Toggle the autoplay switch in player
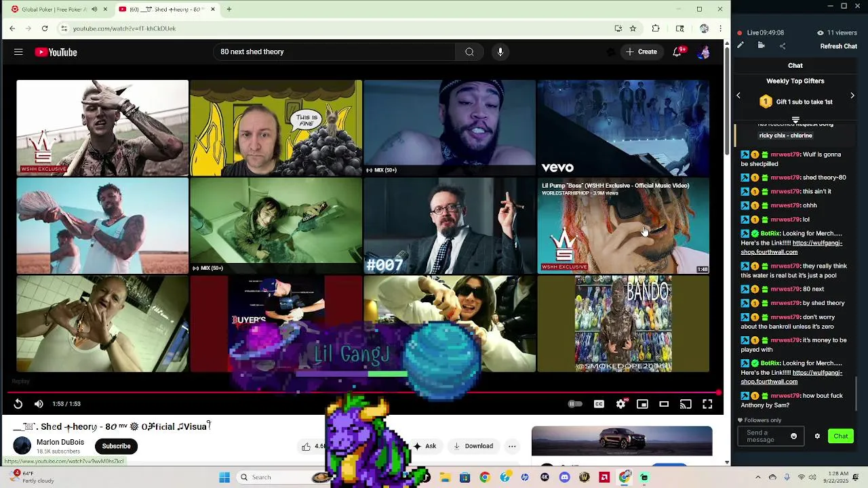Screen dimensions: 868x488 (x=575, y=404)
